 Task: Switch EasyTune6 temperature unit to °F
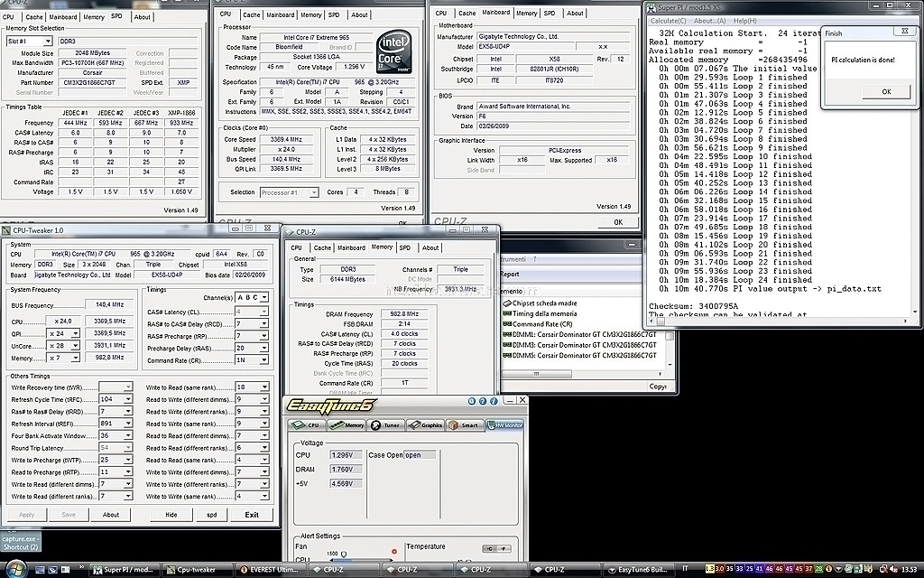click(x=504, y=548)
